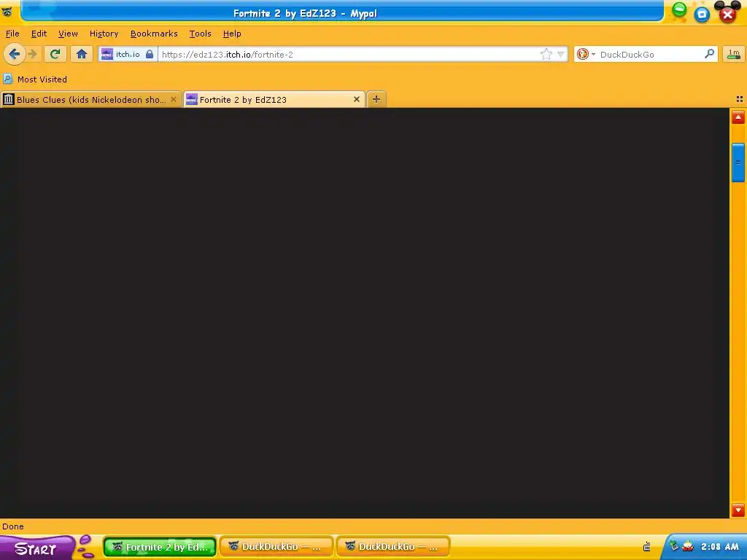This screenshot has width=747, height=560.
Task: Open the tab groups grid icon
Action: tap(740, 99)
